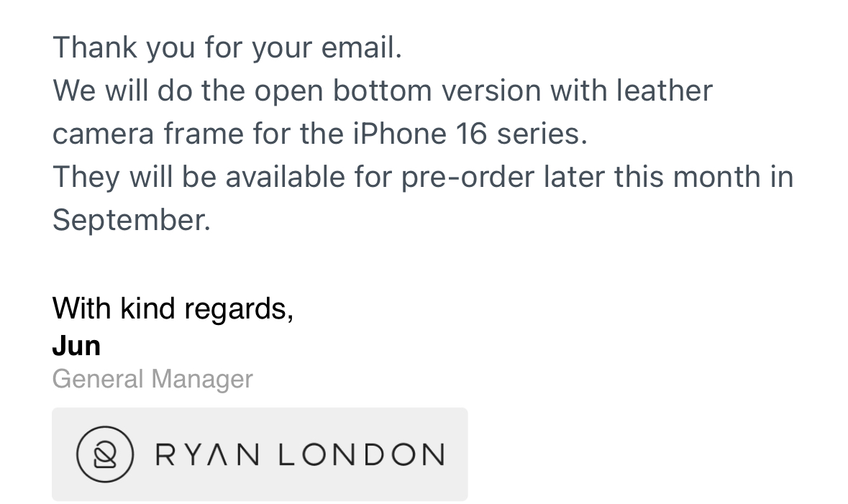Click the word They starting third sentence
The image size is (848, 504).
tap(86, 177)
